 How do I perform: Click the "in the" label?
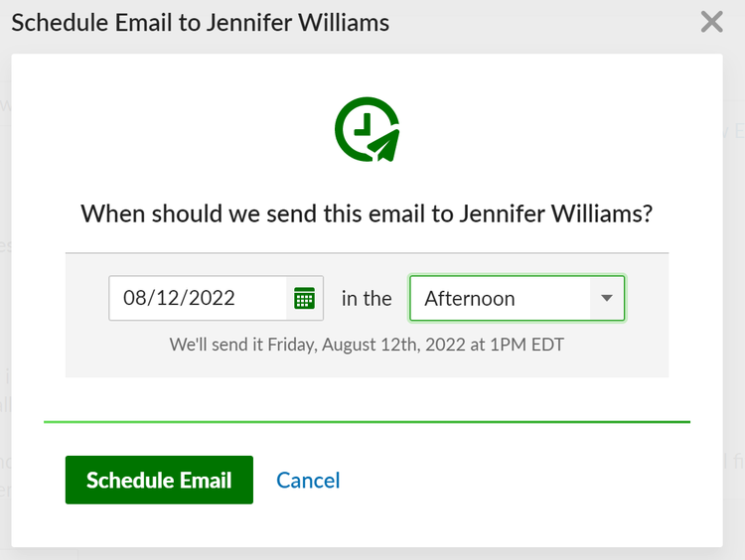coord(367,299)
